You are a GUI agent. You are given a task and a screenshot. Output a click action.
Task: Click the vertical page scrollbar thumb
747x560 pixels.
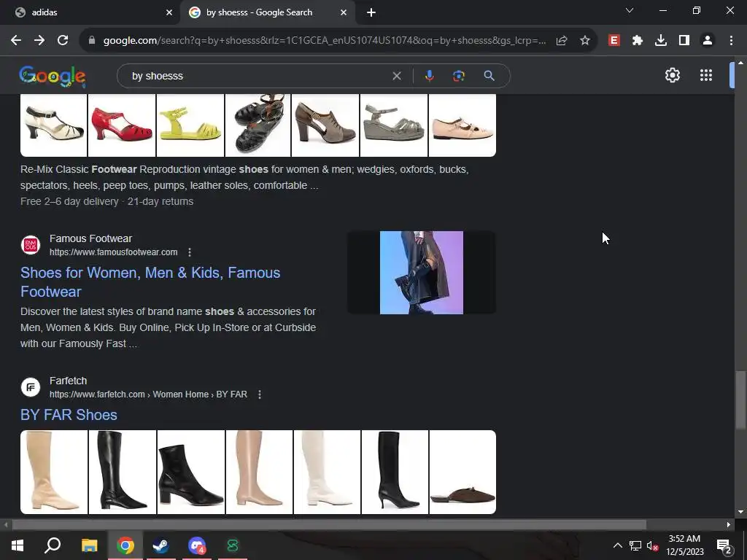(x=740, y=400)
